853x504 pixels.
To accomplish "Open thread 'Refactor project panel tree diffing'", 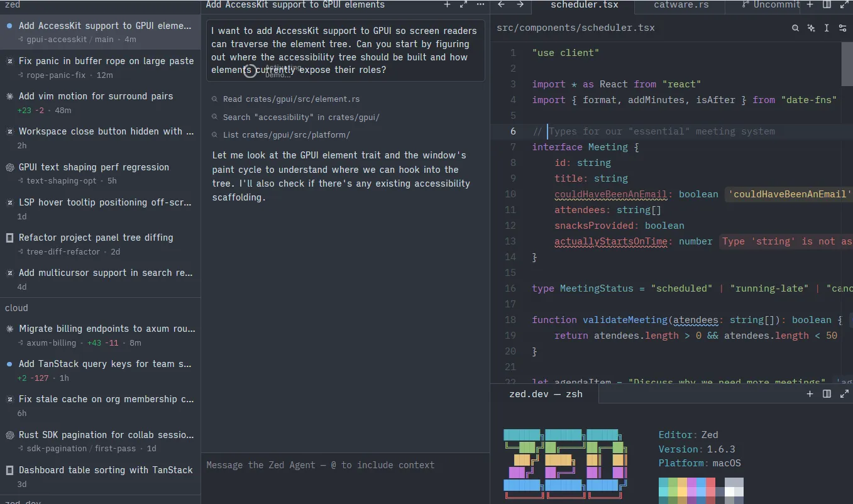I will click(101, 244).
